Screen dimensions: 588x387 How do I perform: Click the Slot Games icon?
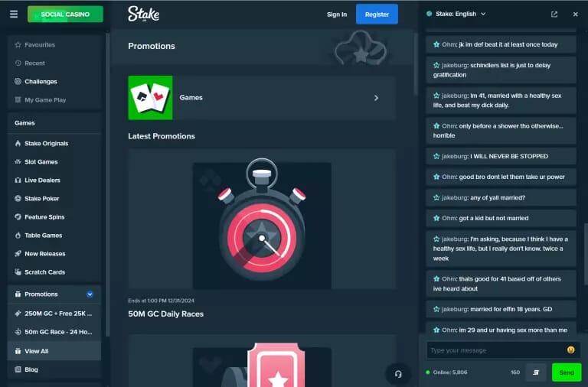[18, 161]
